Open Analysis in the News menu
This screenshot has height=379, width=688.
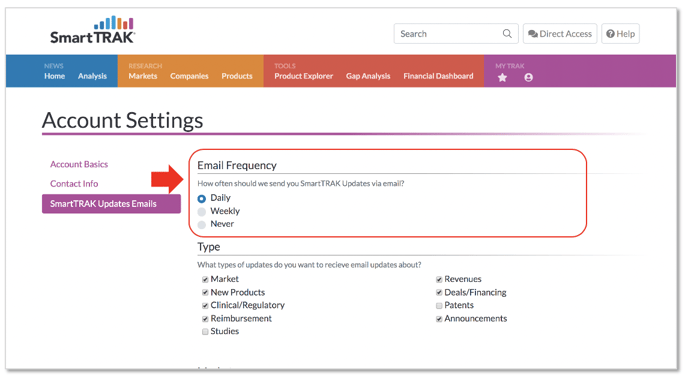(x=92, y=76)
